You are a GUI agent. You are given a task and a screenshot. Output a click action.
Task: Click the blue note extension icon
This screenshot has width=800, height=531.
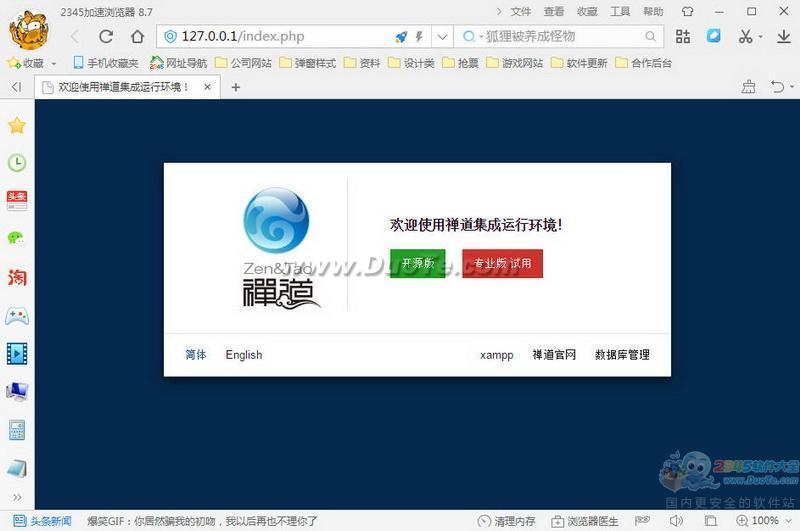click(x=713, y=36)
